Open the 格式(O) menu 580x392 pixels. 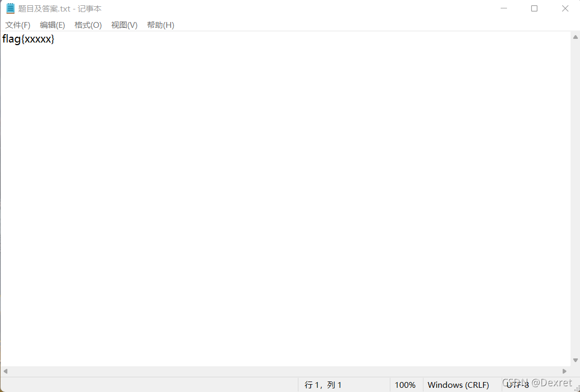click(88, 25)
